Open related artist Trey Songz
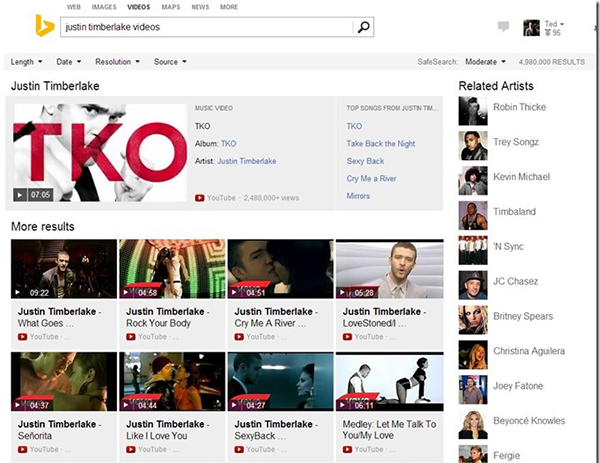This screenshot has width=600, height=463. click(516, 142)
